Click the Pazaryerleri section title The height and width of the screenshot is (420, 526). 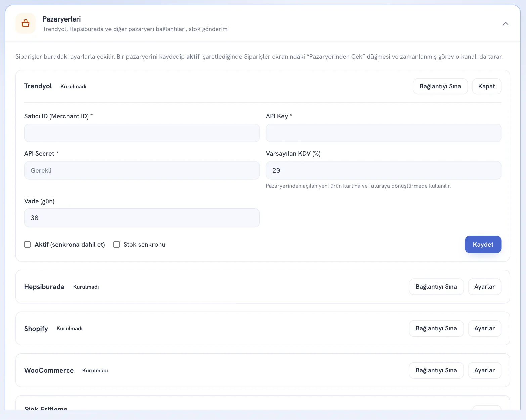pyautogui.click(x=61, y=19)
